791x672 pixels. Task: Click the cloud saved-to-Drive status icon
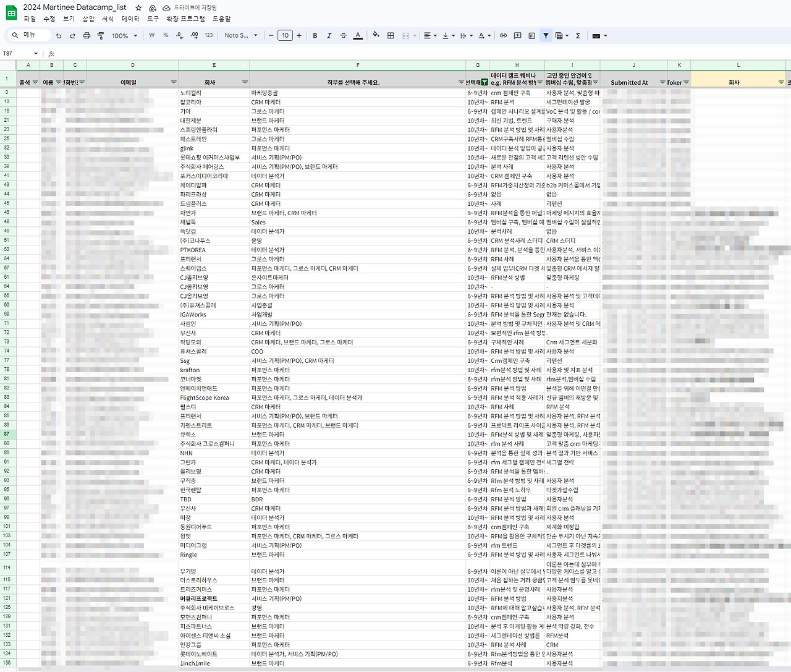[x=167, y=7]
